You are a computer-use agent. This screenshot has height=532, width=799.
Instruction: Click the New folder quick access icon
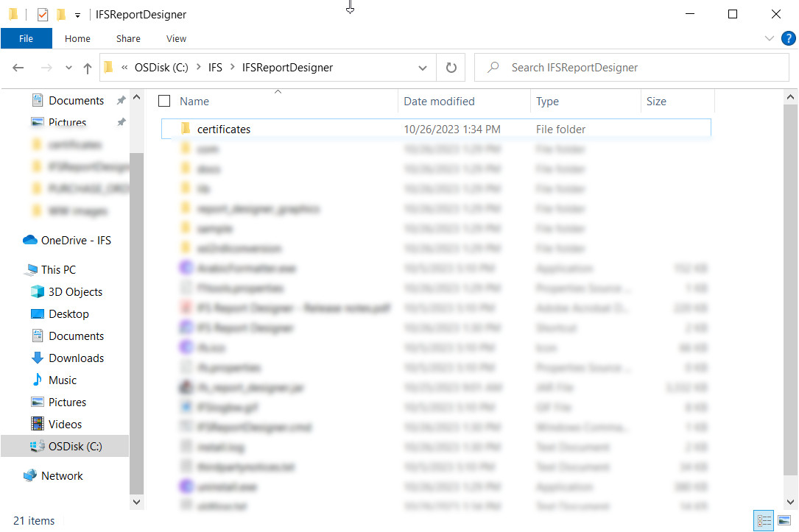pos(60,15)
